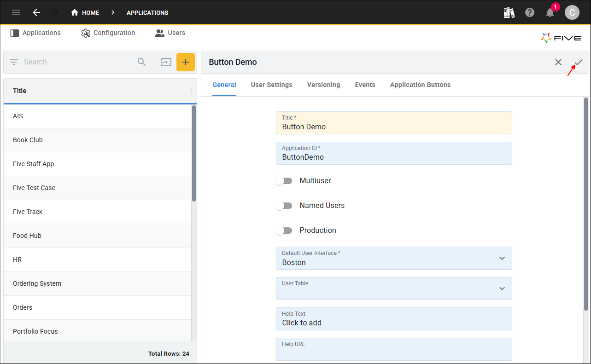The height and width of the screenshot is (364, 591).
Task: Click the Help Text field
Action: pyautogui.click(x=394, y=319)
